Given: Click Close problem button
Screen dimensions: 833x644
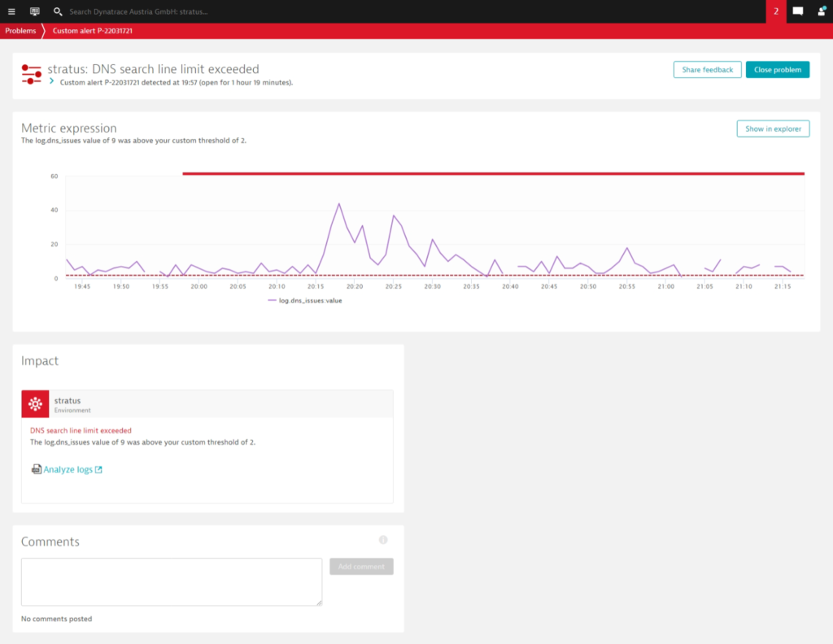Looking at the screenshot, I should coord(777,70).
